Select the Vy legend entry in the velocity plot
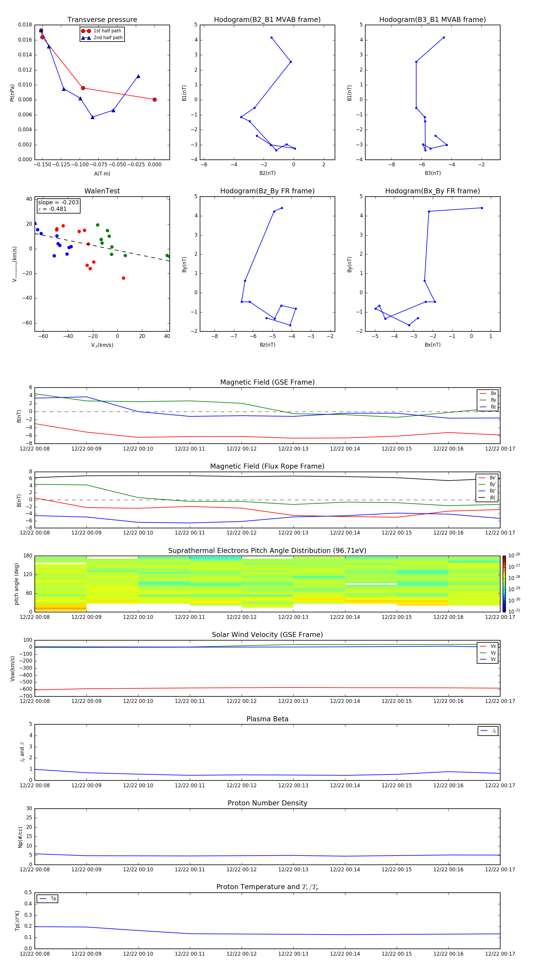This screenshot has height=980, width=535. click(x=488, y=652)
